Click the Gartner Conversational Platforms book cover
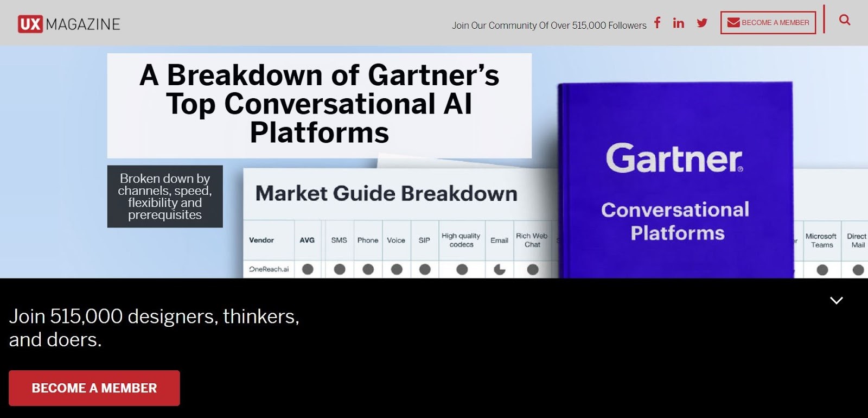Viewport: 868px width, 418px height. (675, 180)
